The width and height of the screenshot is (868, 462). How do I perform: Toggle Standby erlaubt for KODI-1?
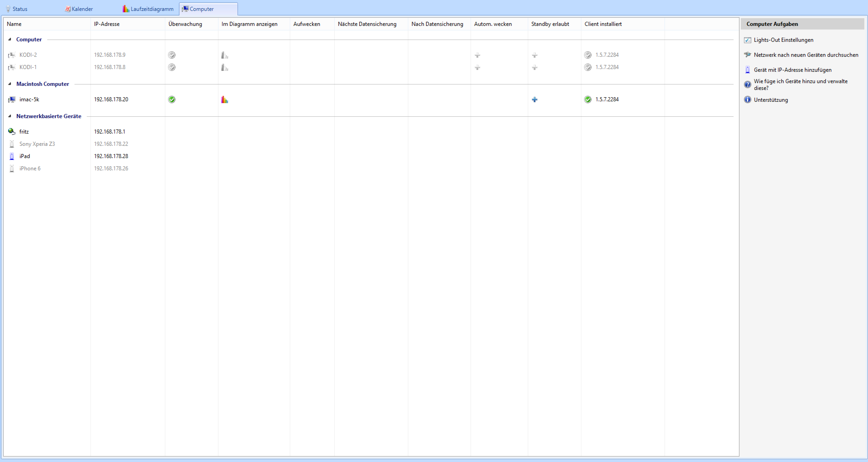click(535, 67)
